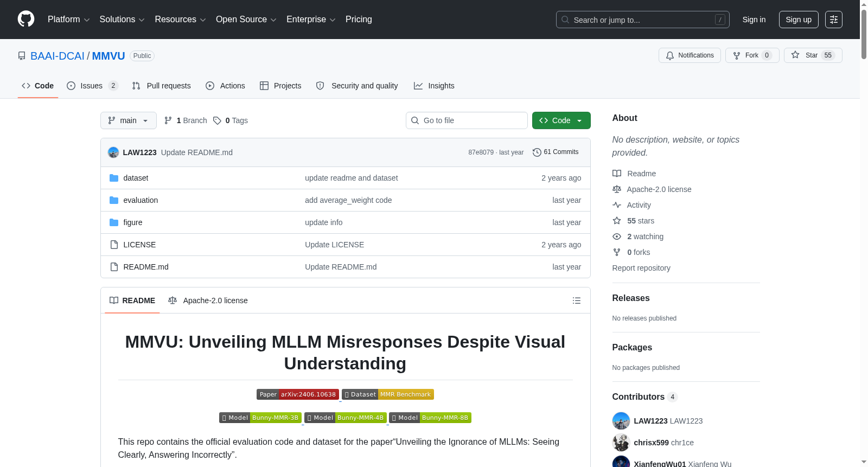Switch to Security and quality tab
The height and width of the screenshot is (467, 868).
pyautogui.click(x=357, y=86)
